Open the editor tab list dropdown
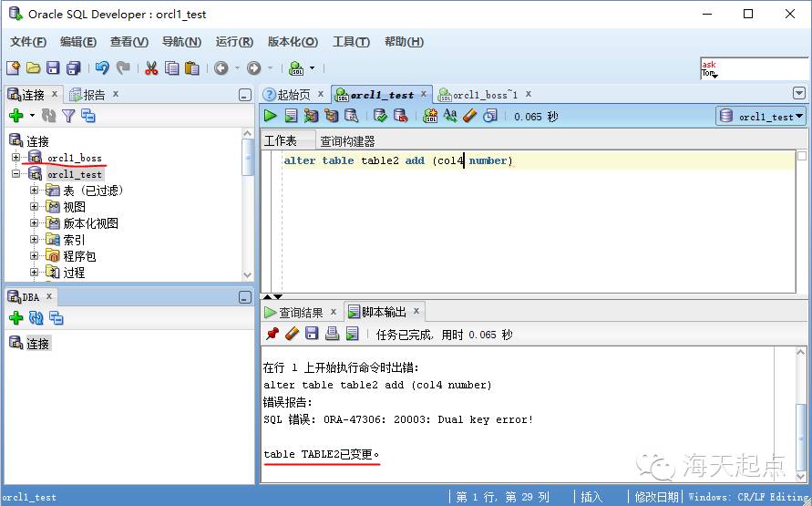The width and height of the screenshot is (812, 506). [799, 94]
